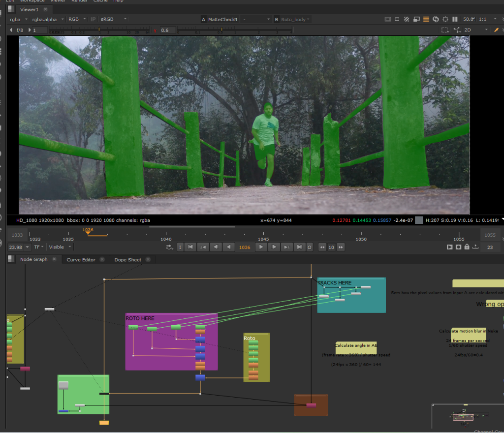The width and height of the screenshot is (504, 433).
Task: Step back one frame
Action: [216, 247]
